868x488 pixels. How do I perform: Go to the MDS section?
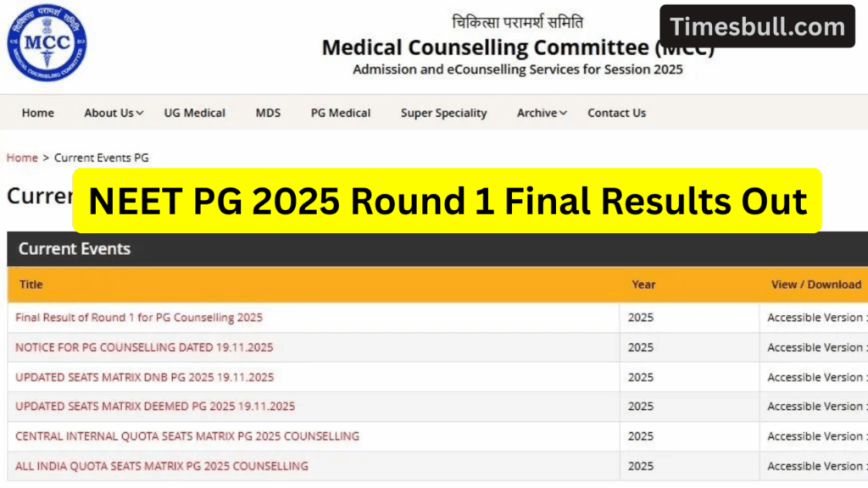268,113
